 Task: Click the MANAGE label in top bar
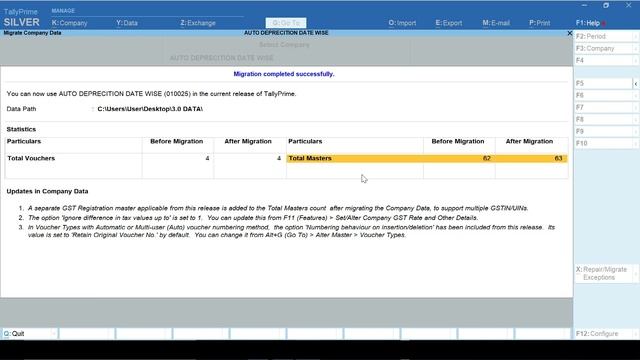click(x=63, y=11)
